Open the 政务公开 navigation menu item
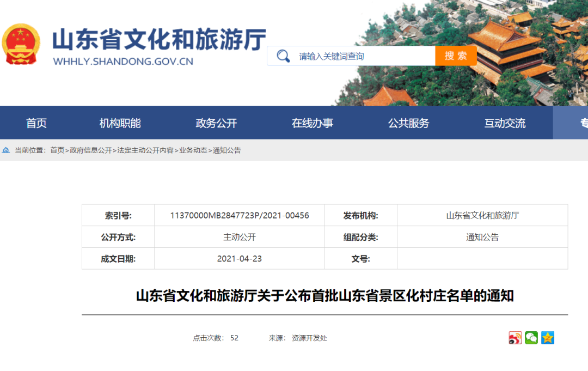This screenshot has width=588, height=371. (x=216, y=123)
